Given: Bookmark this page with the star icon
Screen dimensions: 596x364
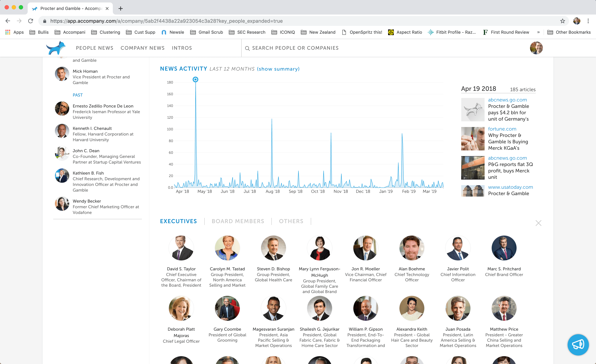Looking at the screenshot, I should pos(563,21).
